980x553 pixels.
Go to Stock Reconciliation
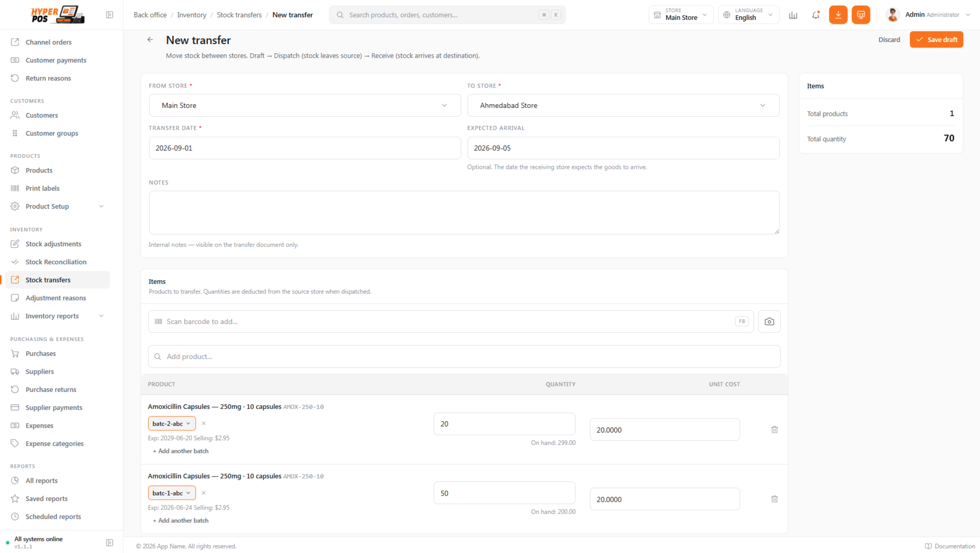point(58,262)
